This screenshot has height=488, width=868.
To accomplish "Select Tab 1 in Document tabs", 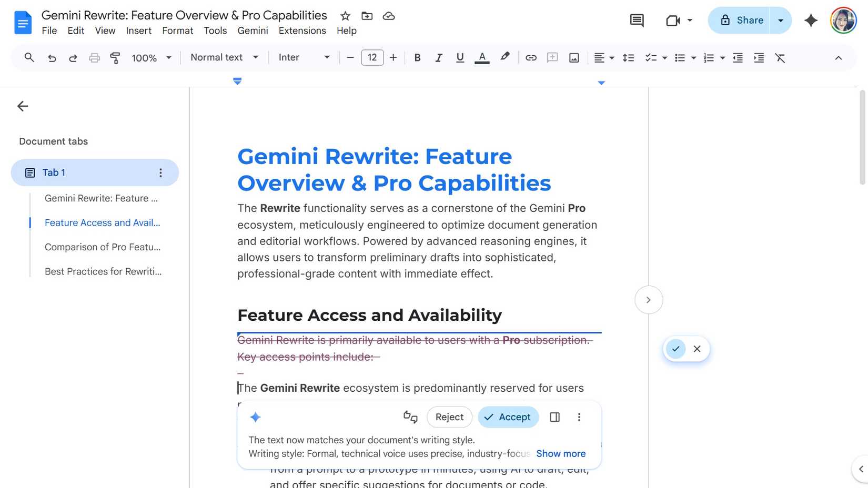I will click(53, 172).
